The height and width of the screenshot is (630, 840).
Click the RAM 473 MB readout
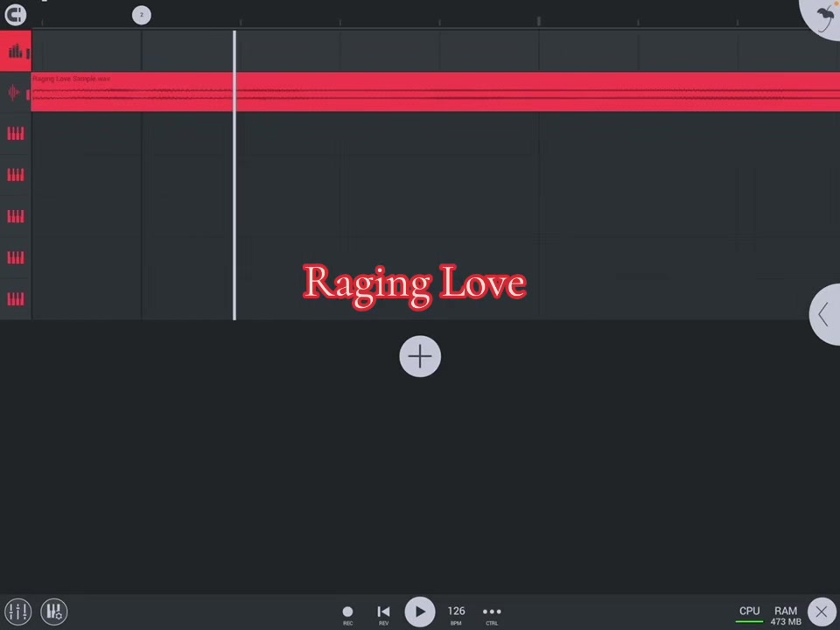click(x=786, y=615)
